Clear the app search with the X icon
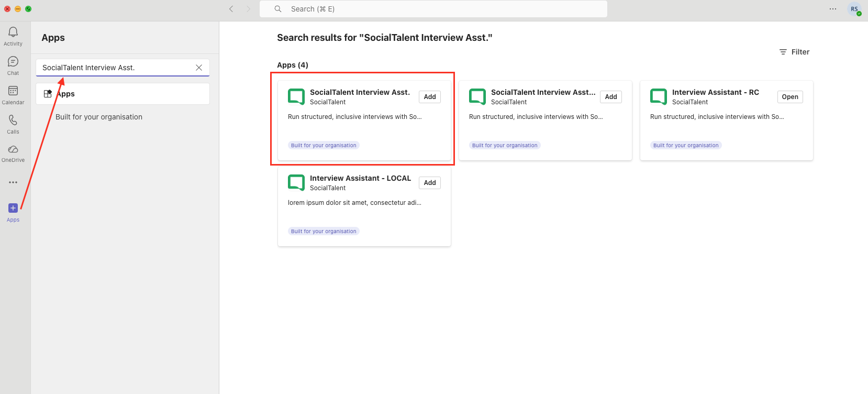The image size is (868, 394). 199,68
